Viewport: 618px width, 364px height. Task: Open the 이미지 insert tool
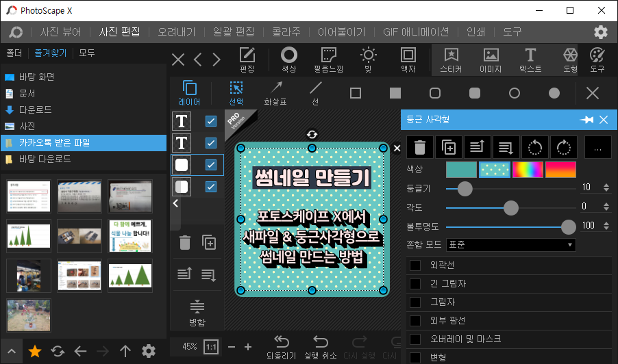coord(491,60)
